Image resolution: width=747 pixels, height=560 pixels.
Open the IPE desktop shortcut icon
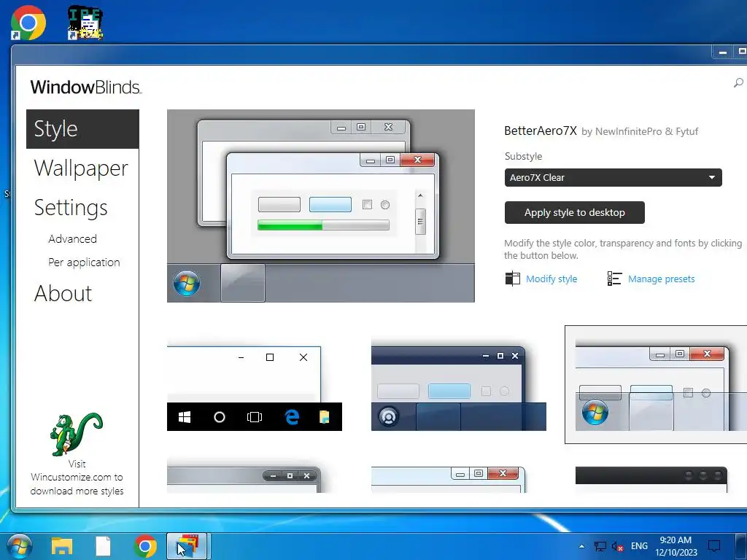tap(85, 23)
